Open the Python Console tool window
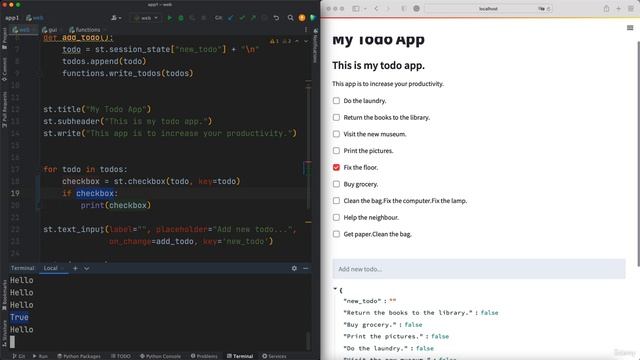Screen dimensions: 640x360 tap(160, 356)
